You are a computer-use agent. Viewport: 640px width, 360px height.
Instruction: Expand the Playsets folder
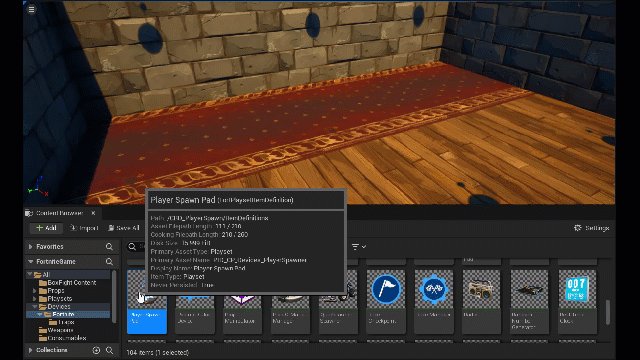click(35, 299)
